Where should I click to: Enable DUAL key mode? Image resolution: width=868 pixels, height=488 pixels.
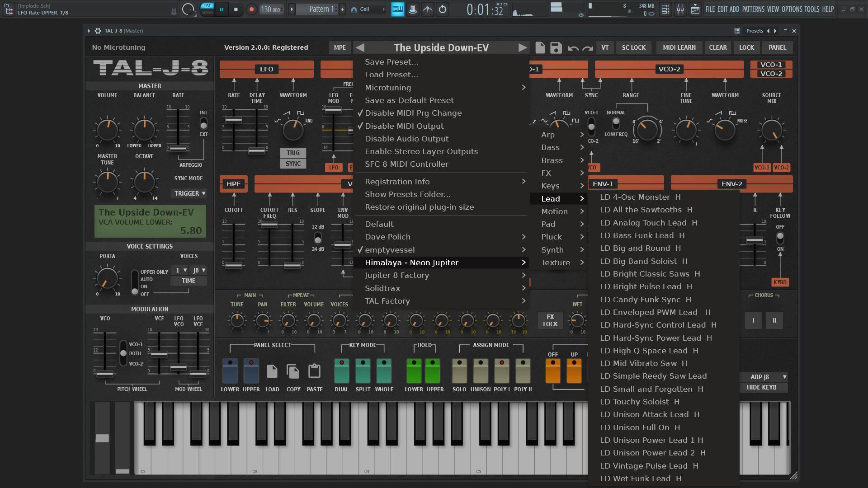[x=341, y=371]
